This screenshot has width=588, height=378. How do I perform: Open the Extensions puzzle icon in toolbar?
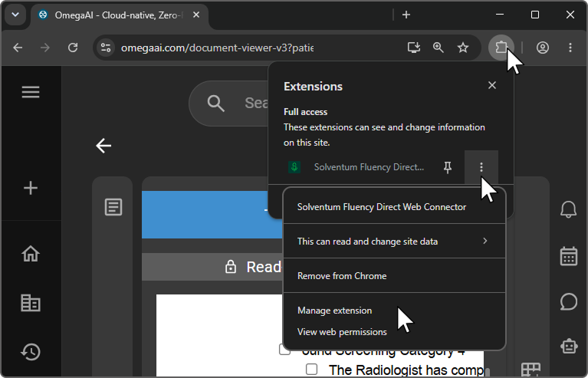[x=501, y=48]
